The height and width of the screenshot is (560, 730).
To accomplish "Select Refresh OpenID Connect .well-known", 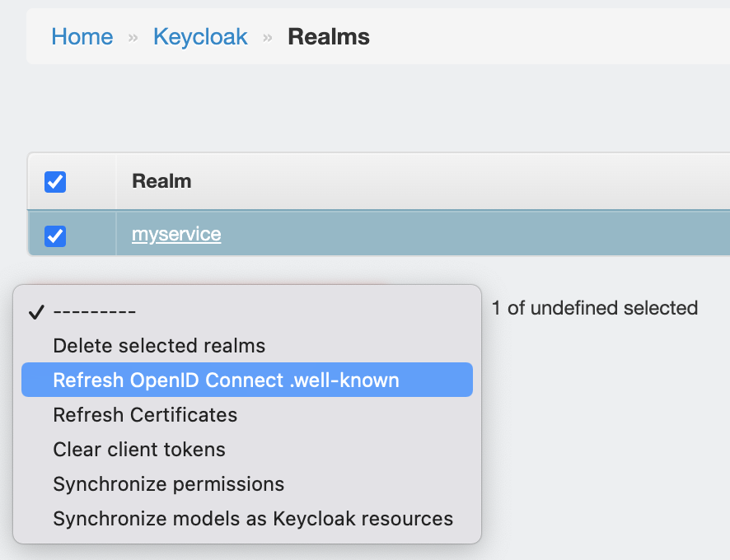I will (x=226, y=380).
